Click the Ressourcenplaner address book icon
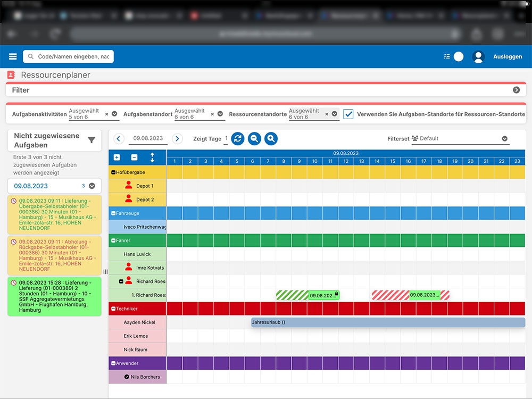532x399 pixels. pyautogui.click(x=11, y=74)
